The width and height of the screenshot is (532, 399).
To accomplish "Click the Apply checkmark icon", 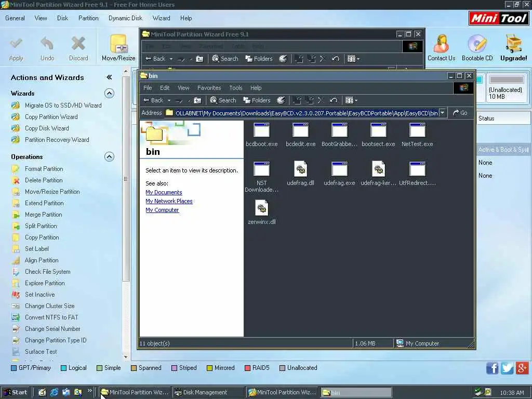I will [16, 44].
